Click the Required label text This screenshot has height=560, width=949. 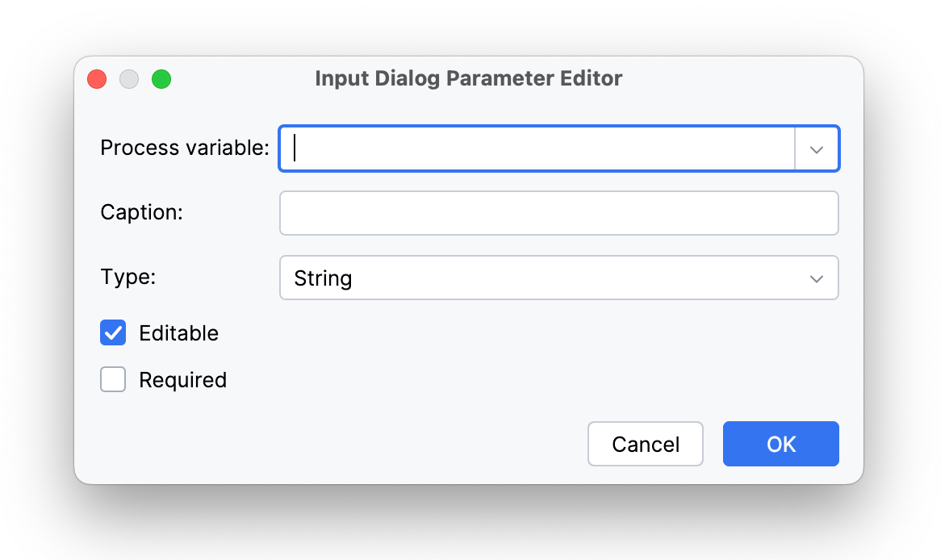pos(182,380)
